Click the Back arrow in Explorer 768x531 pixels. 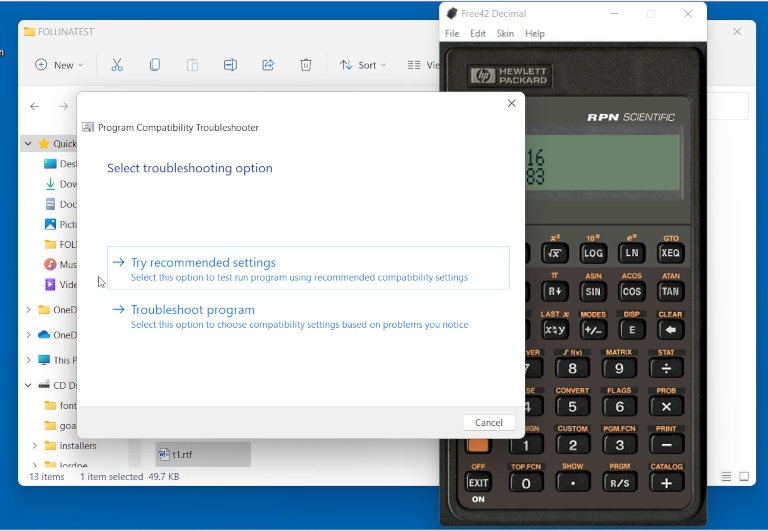coord(34,106)
